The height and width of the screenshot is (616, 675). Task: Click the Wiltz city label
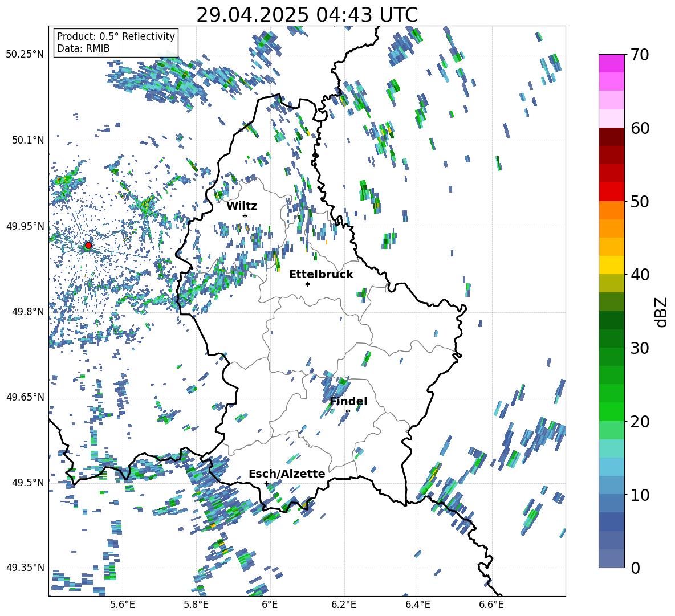[x=242, y=206]
